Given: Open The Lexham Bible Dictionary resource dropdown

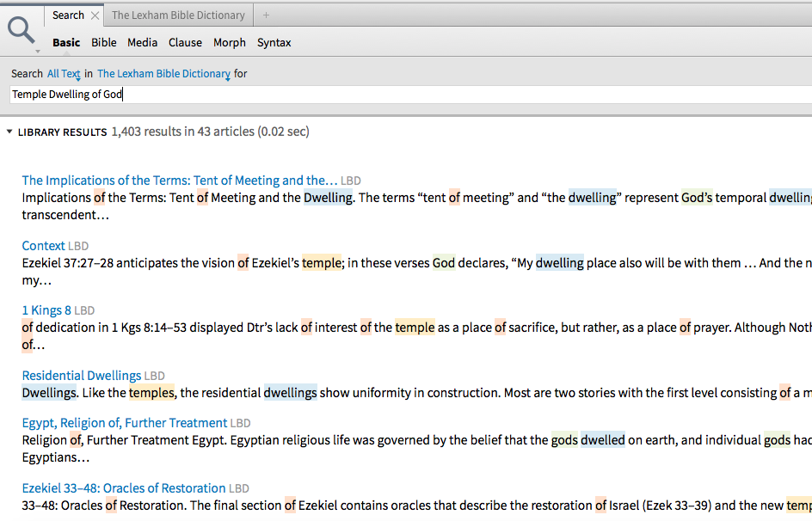Looking at the screenshot, I should pyautogui.click(x=163, y=74).
